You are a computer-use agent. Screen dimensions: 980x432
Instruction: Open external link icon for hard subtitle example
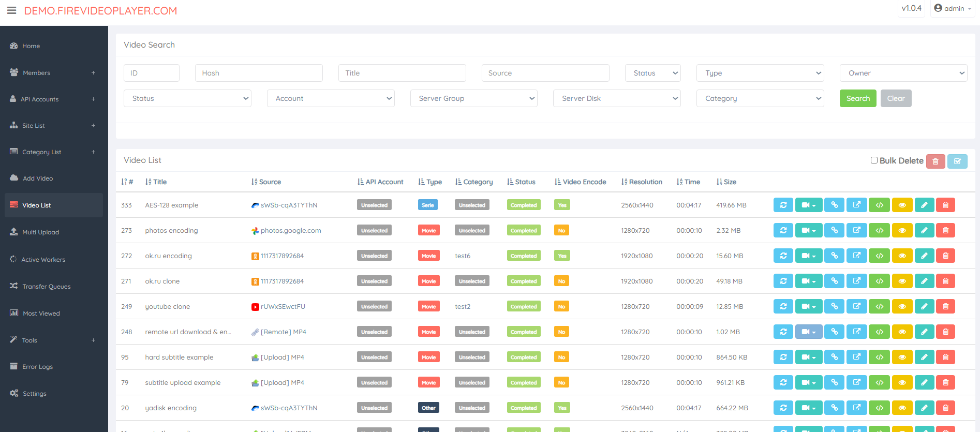point(856,357)
